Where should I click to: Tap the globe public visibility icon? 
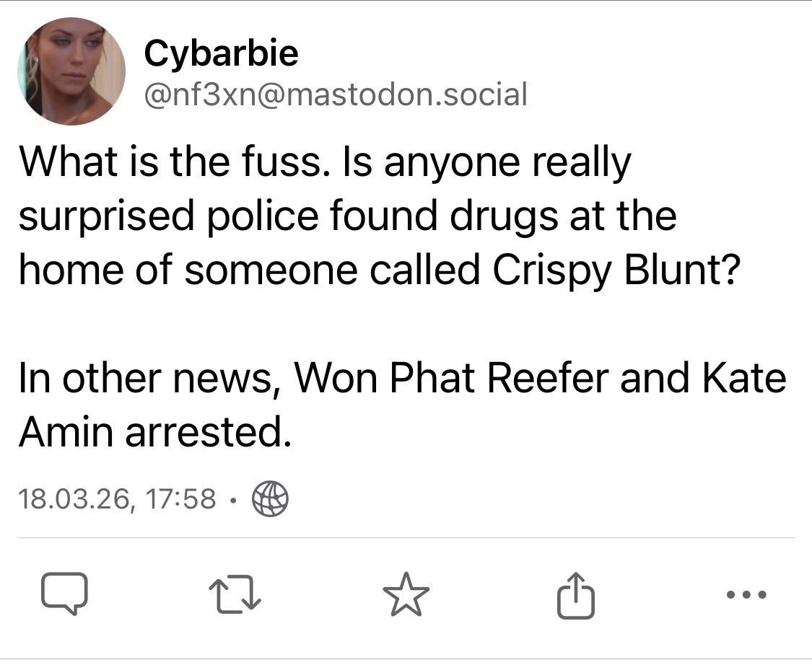click(x=270, y=498)
